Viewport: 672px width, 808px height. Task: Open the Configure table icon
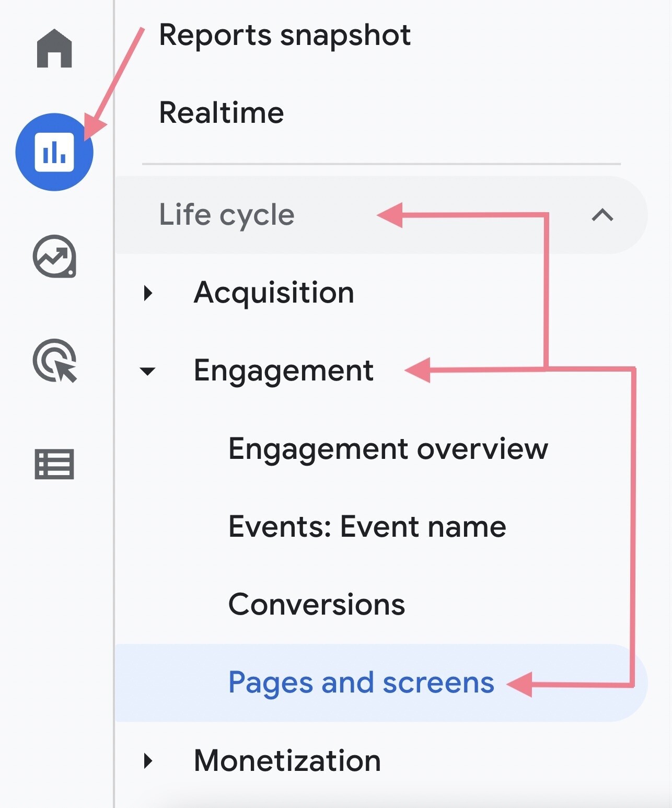point(54,464)
